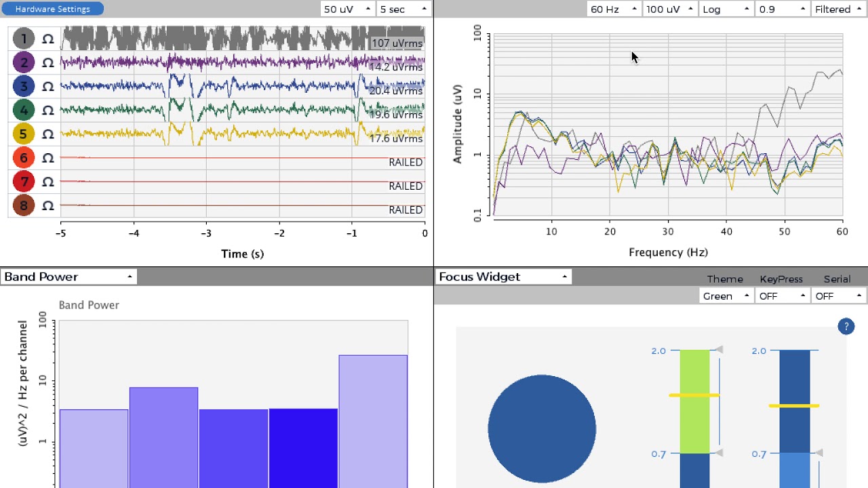The image size is (868, 488).
Task: Open the 0.9 smoothing dropdown
Action: pos(783,9)
